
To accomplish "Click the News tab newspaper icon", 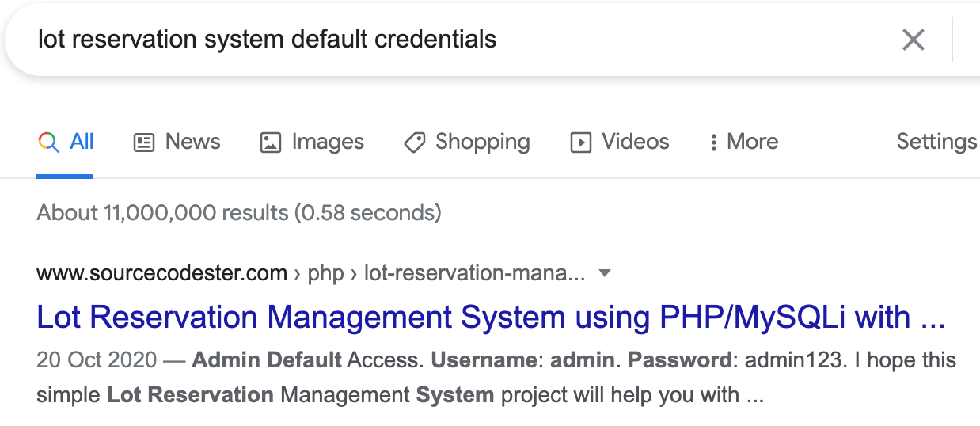I will pos(144,143).
